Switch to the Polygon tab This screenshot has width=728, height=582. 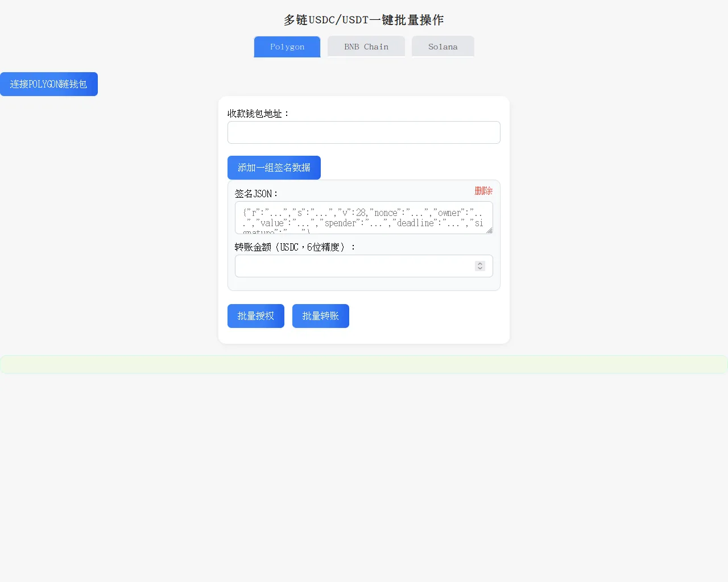287,47
